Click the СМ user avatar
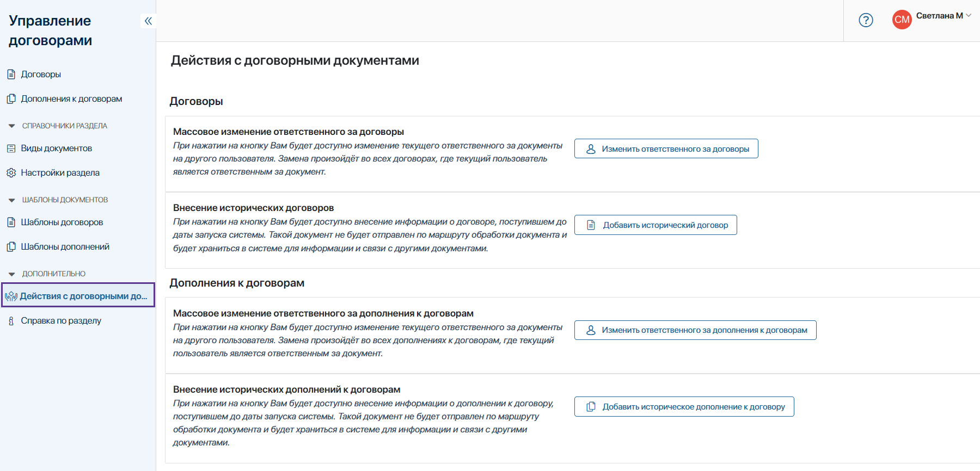Image resolution: width=980 pixels, height=471 pixels. pos(902,20)
